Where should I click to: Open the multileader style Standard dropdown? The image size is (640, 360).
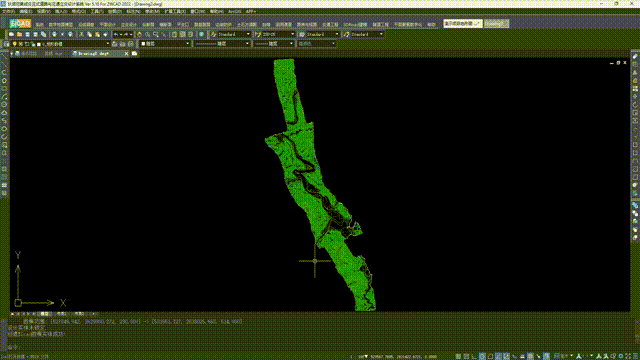[381, 34]
